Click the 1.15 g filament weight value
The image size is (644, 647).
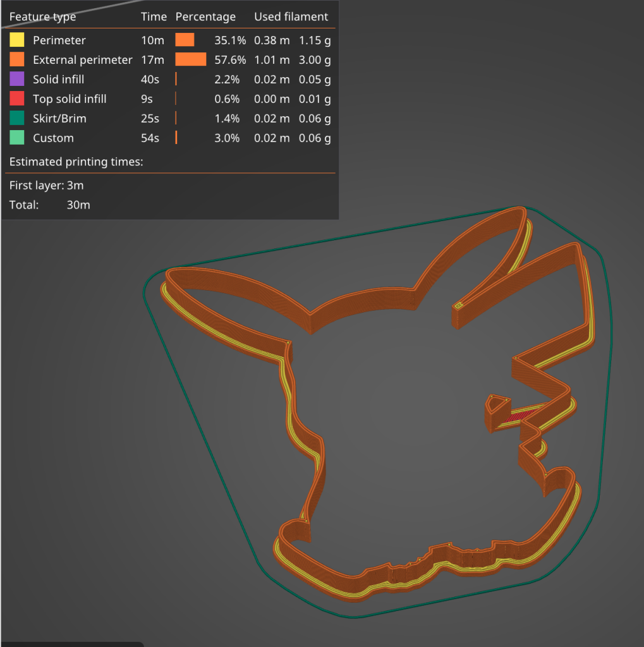point(315,40)
